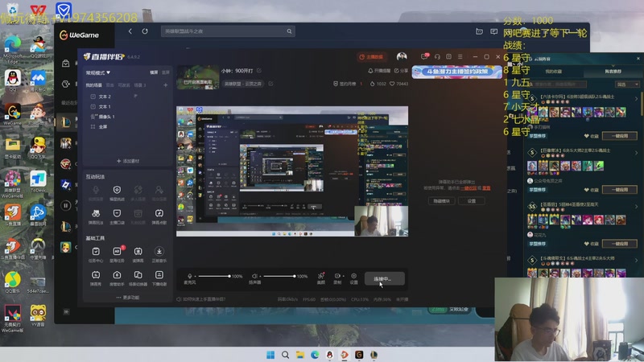This screenshot has height=362, width=644.
Task: Mute the 麦克风 microphone icon
Action: (x=189, y=276)
